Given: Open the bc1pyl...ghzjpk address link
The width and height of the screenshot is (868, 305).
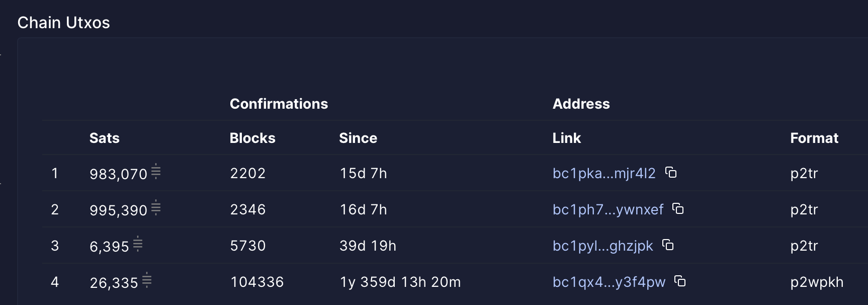Looking at the screenshot, I should (602, 246).
